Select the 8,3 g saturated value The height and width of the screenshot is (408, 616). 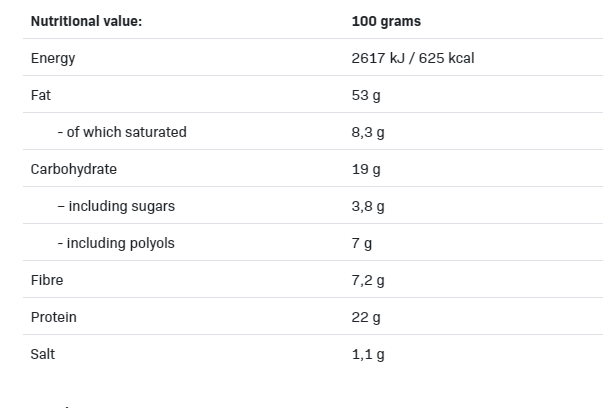click(x=368, y=133)
